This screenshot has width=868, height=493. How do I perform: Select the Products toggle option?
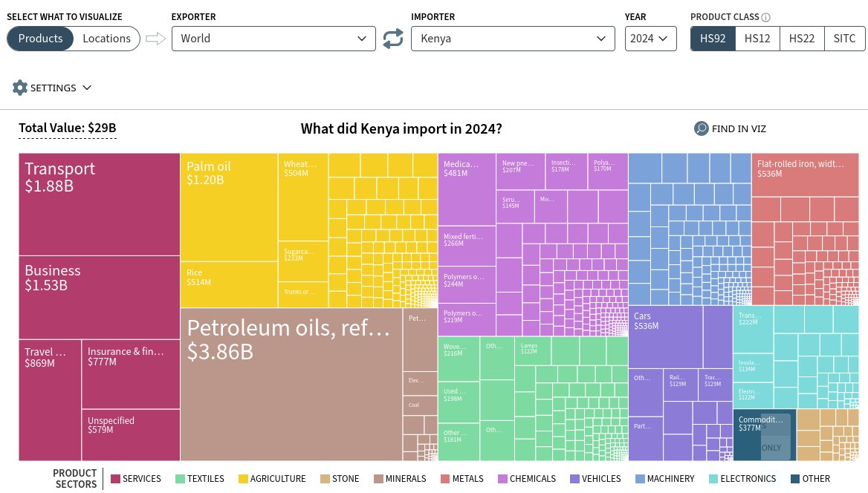pyautogui.click(x=40, y=39)
